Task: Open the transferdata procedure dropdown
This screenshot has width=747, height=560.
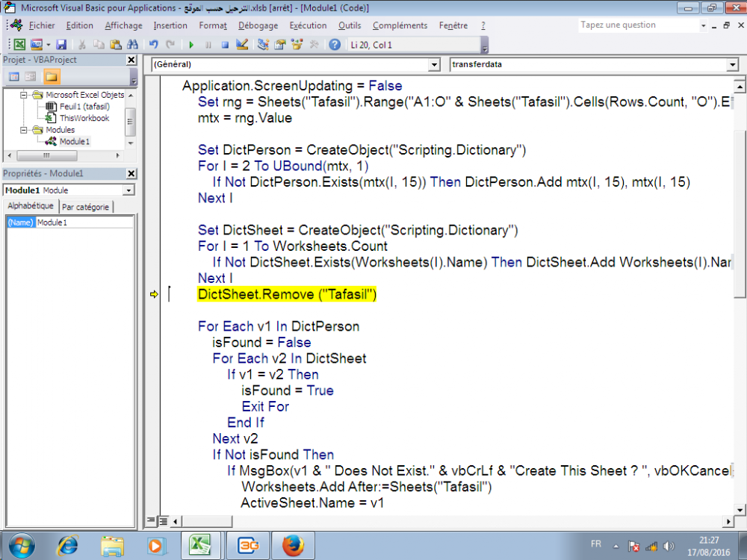Action: tap(732, 65)
